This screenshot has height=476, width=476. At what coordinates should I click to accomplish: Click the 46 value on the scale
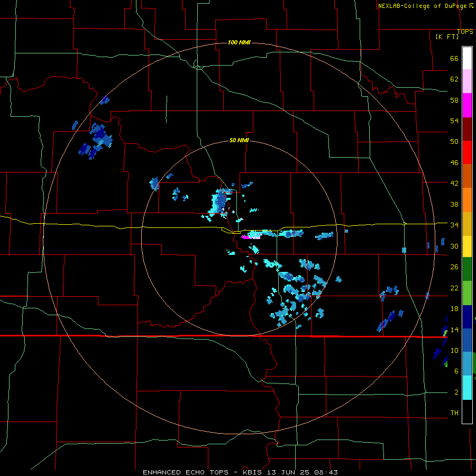(x=454, y=163)
